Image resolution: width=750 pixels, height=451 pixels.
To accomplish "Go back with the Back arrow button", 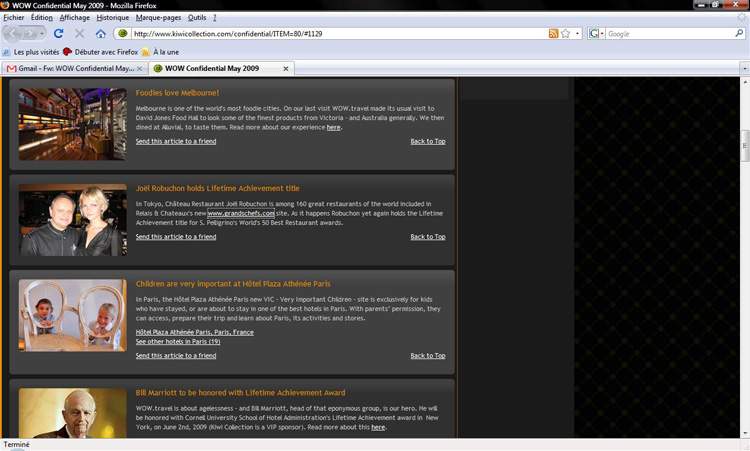I will click(12, 34).
